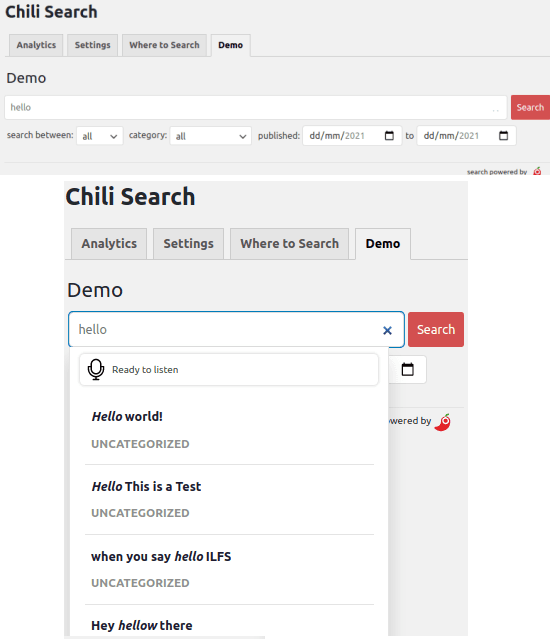Viewport: 550px width, 639px height.
Task: Click the Ready to listen voice box
Action: pyautogui.click(x=229, y=370)
